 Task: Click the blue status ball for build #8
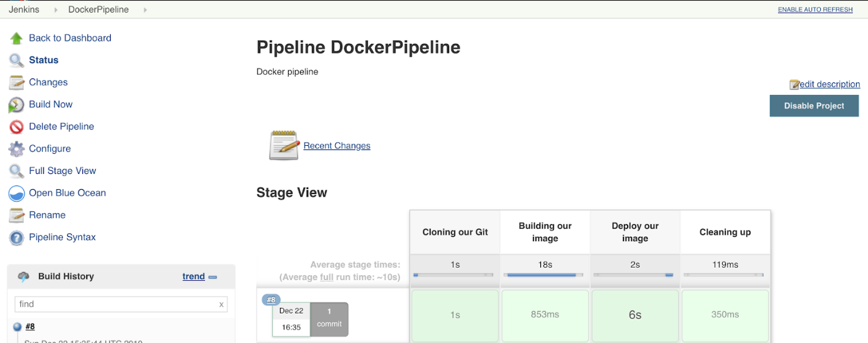click(x=17, y=327)
